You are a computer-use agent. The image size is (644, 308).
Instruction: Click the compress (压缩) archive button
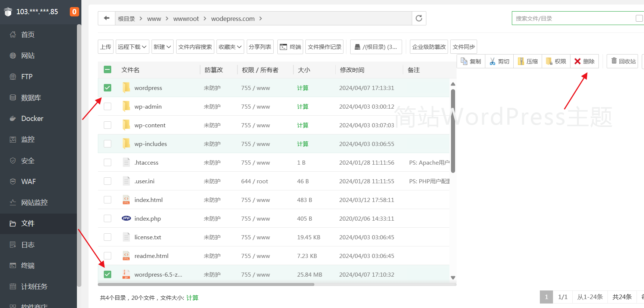[528, 61]
